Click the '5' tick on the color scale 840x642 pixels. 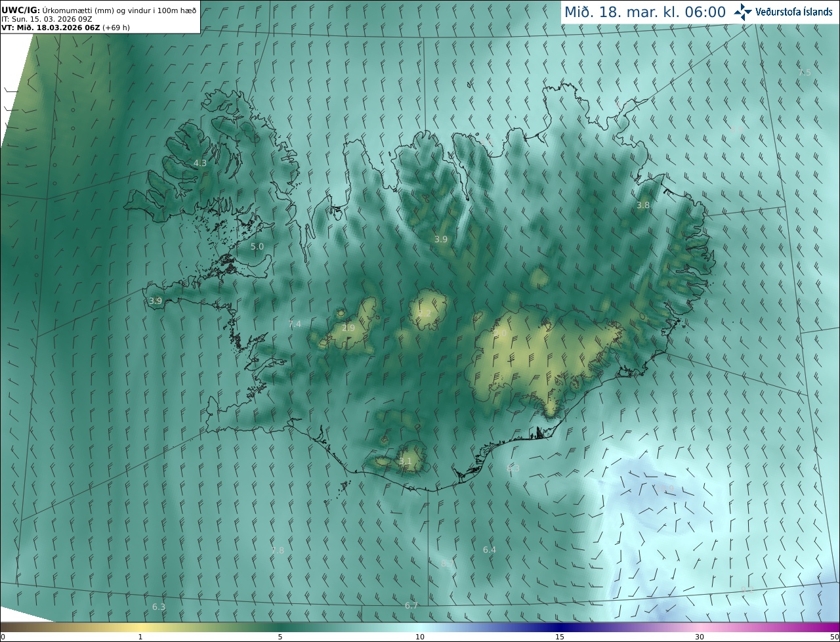280,637
